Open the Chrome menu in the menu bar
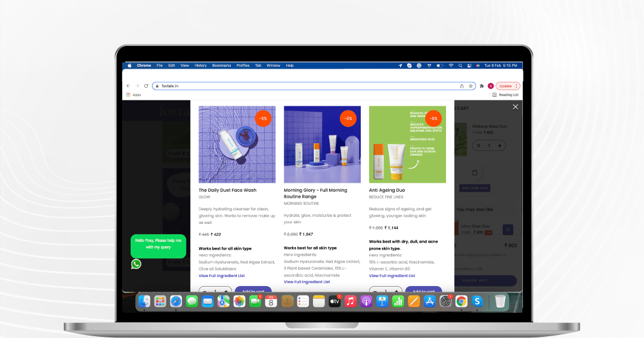Viewport: 644px width, 338px height. click(x=144, y=65)
